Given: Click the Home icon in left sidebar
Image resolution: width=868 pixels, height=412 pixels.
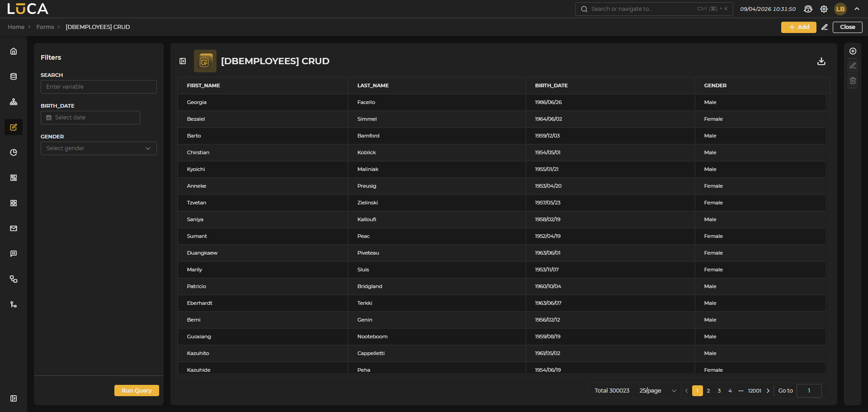Looking at the screenshot, I should (x=14, y=51).
